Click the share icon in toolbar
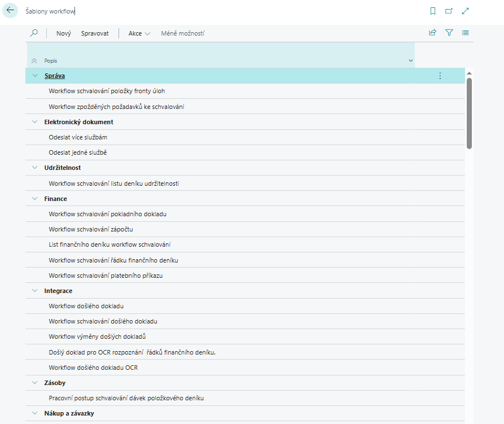This screenshot has width=504, height=424. [433, 33]
